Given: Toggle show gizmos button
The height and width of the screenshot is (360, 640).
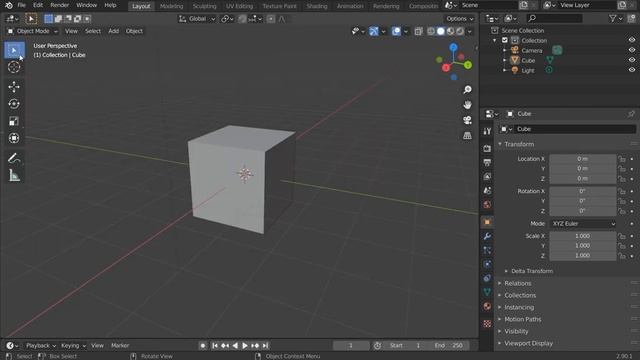Looking at the screenshot, I should 373,31.
